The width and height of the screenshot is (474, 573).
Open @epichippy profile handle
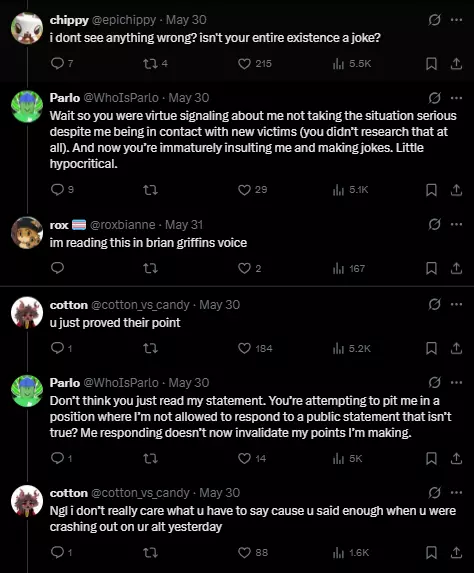coord(124,20)
